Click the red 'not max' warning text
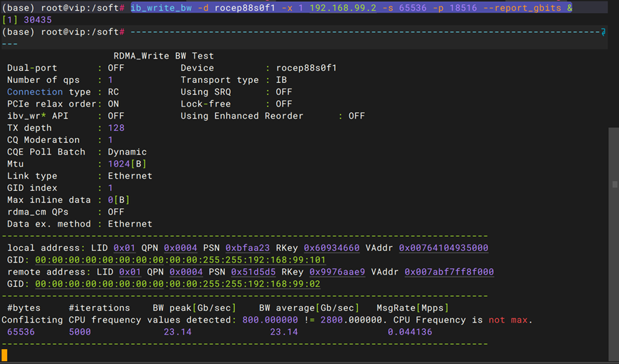Image resolution: width=619 pixels, height=364 pixels. 508,320
